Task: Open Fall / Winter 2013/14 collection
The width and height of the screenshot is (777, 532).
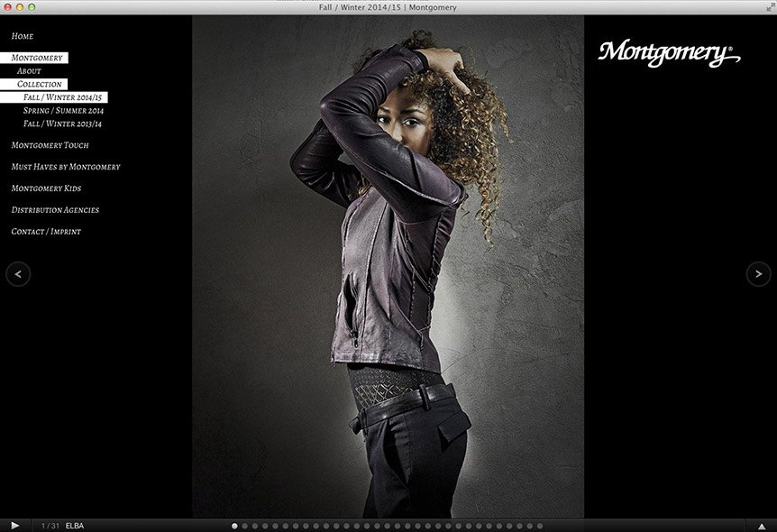Action: 62,124
